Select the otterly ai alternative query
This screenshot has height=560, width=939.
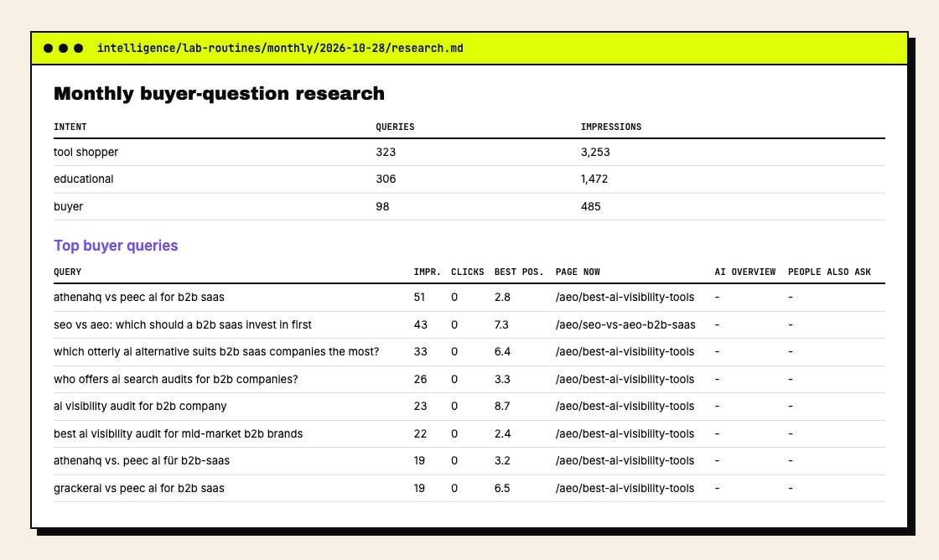[x=216, y=351]
